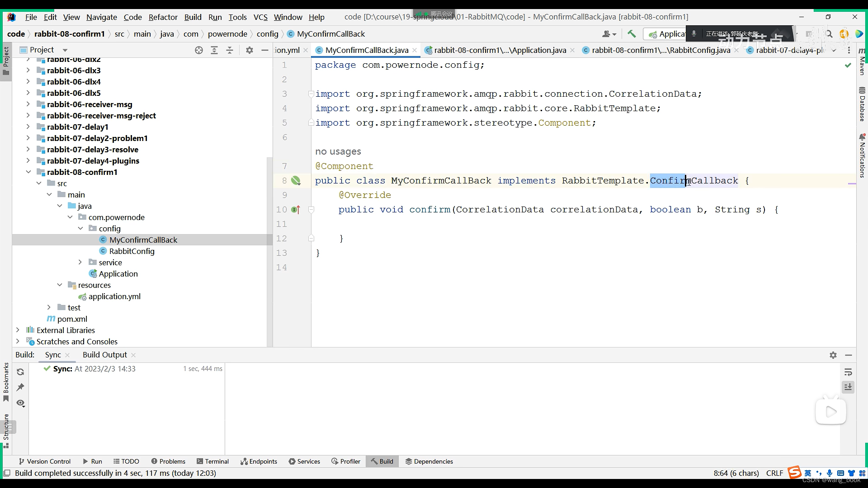Click Collapse All icon in Project panel
This screenshot has height=488, width=868.
point(230,50)
